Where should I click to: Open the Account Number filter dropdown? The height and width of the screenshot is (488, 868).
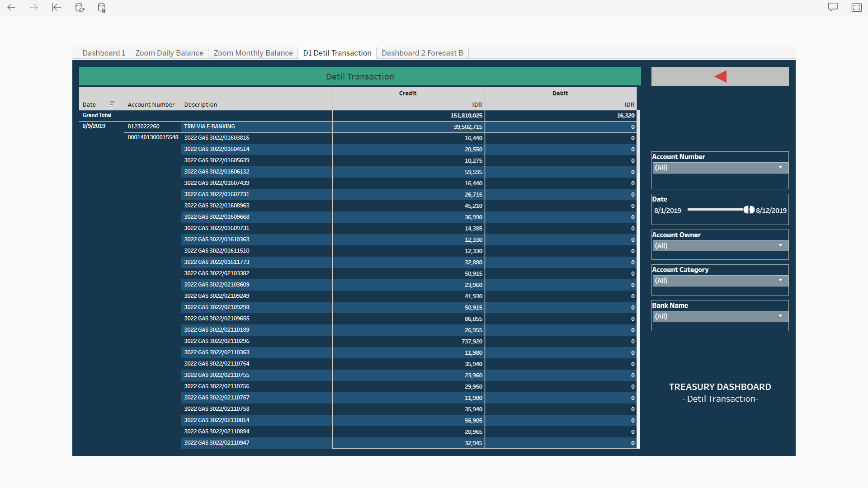point(720,168)
